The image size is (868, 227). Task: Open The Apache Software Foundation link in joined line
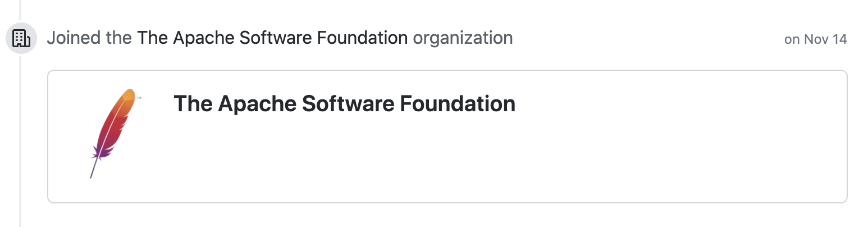(x=272, y=38)
